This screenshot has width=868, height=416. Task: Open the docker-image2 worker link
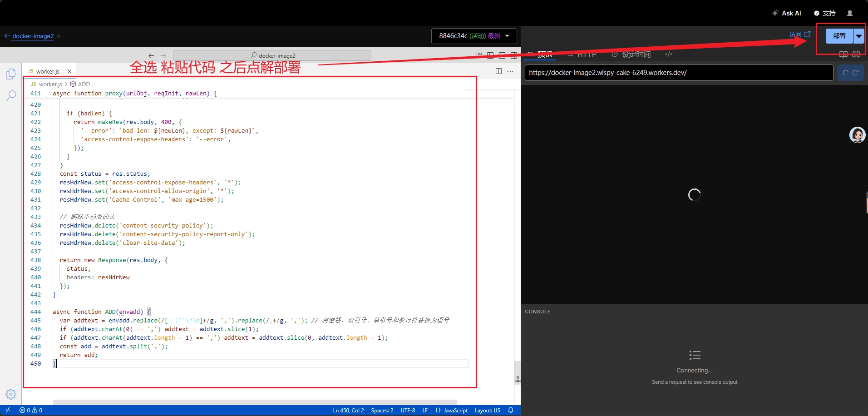(33, 36)
